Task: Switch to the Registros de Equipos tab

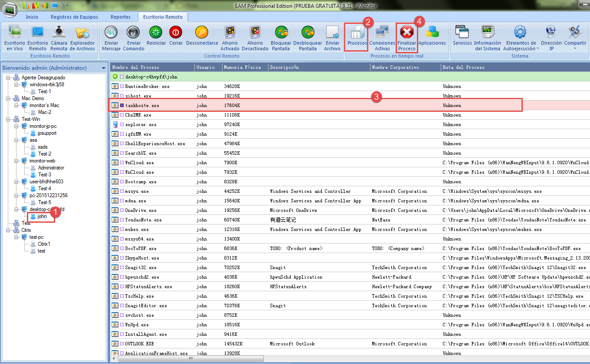Action: click(74, 17)
